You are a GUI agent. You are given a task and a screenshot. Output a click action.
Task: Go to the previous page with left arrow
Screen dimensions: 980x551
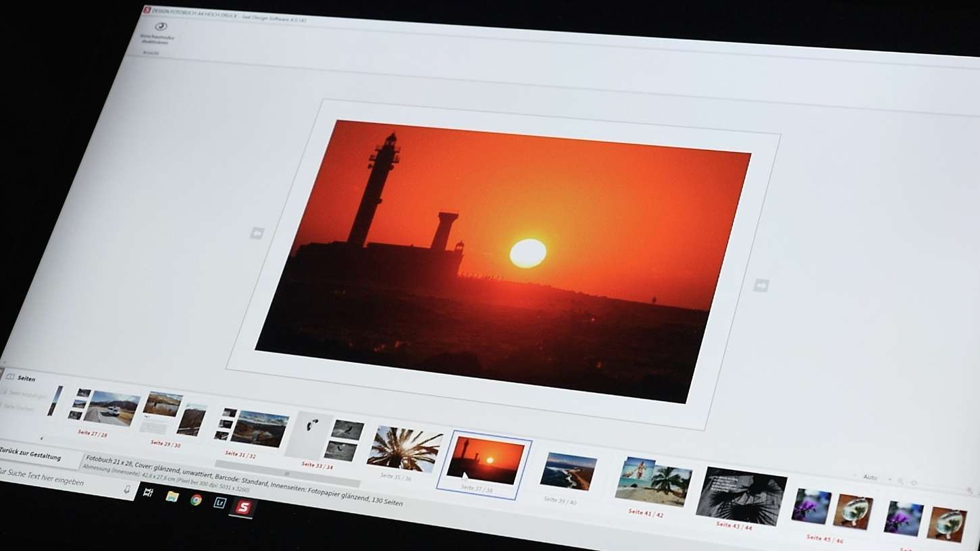click(257, 234)
